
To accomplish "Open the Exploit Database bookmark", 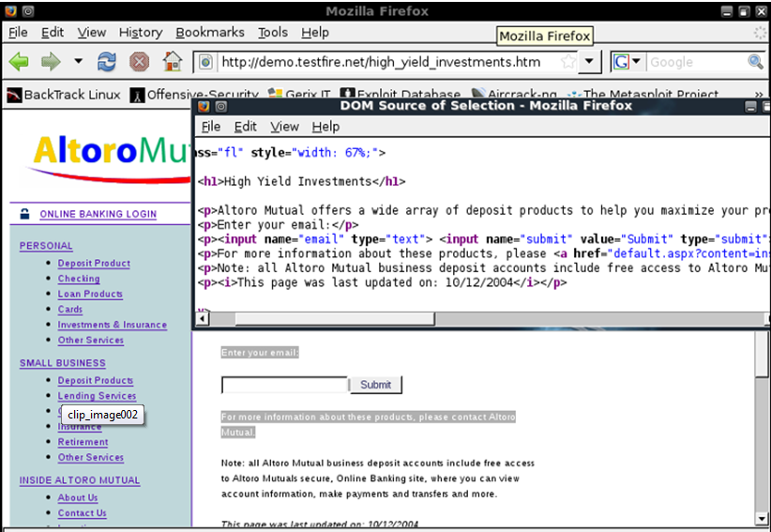I will click(x=401, y=95).
